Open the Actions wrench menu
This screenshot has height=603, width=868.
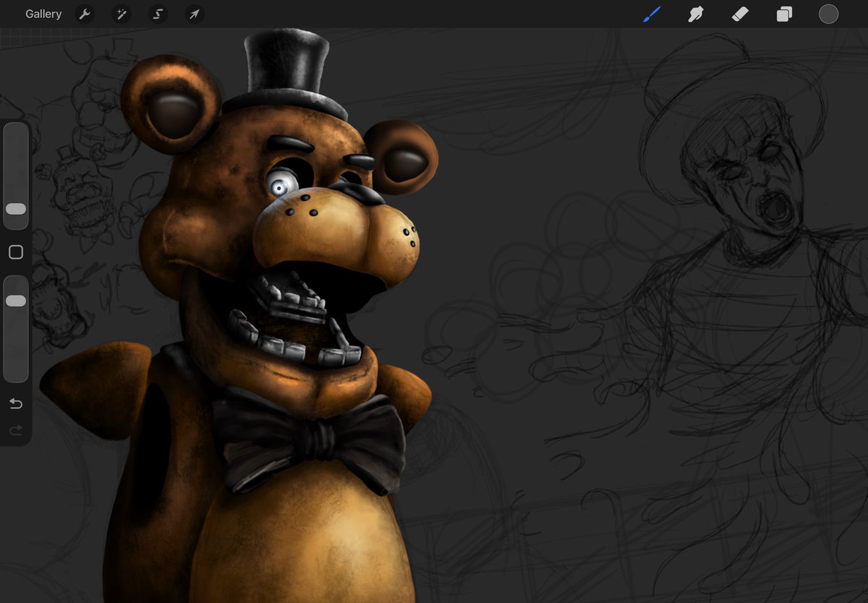pyautogui.click(x=85, y=14)
